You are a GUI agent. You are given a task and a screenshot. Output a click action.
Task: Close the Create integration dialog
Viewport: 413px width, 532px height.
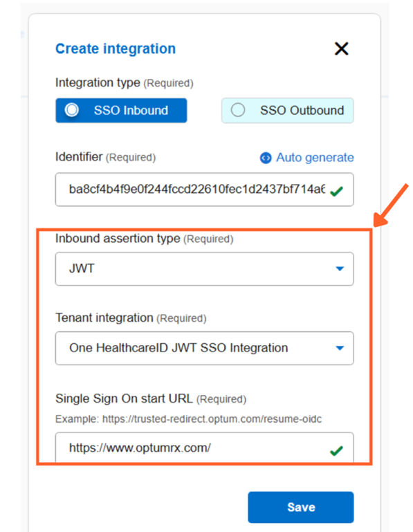tap(341, 48)
